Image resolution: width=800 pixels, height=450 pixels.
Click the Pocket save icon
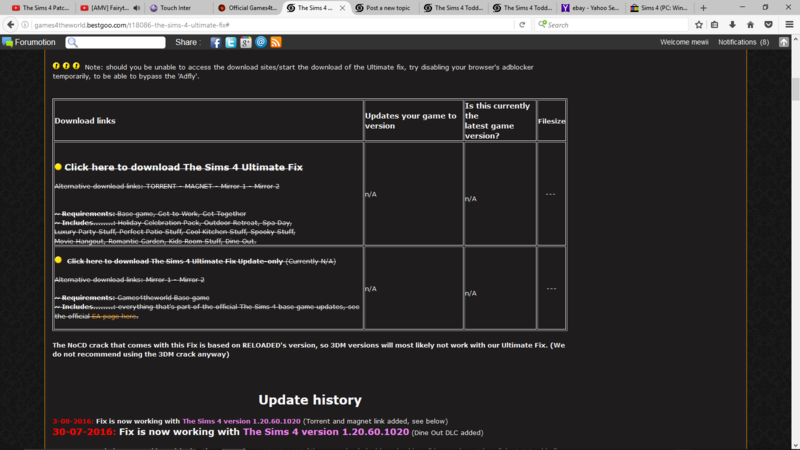tap(768, 24)
